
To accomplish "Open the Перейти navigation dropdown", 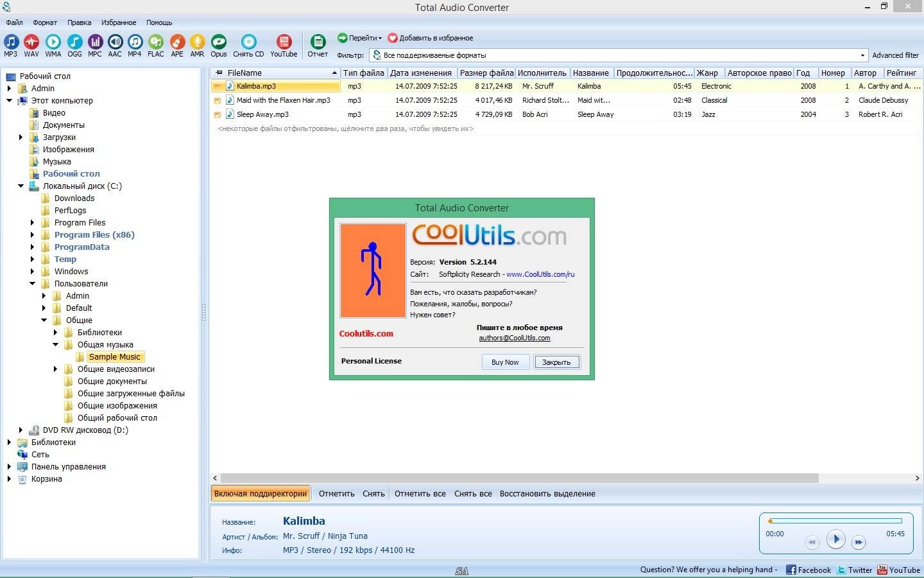I will 360,38.
